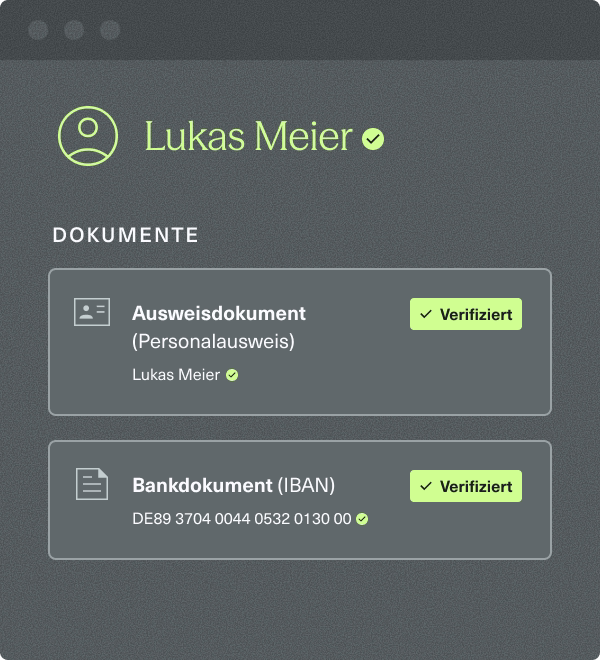
Task: Click the verified checkmark beside the Lukas Meier heading
Action: [373, 139]
